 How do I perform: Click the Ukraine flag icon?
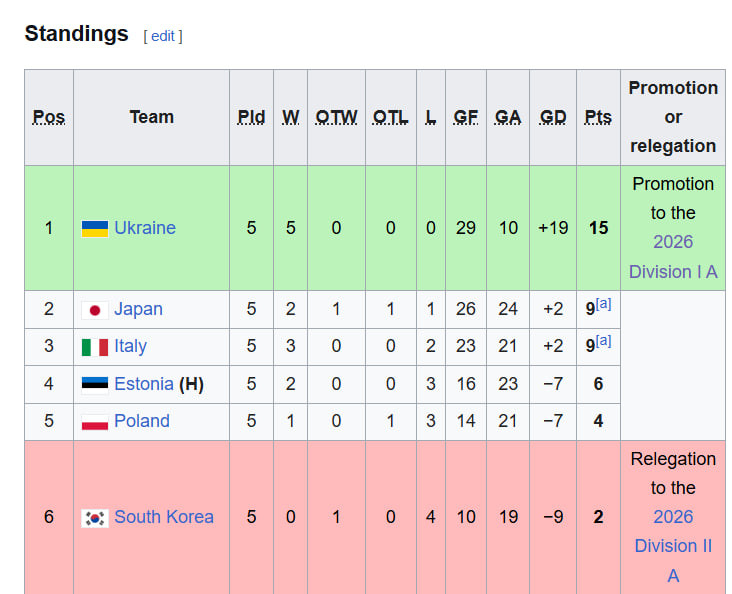click(95, 229)
